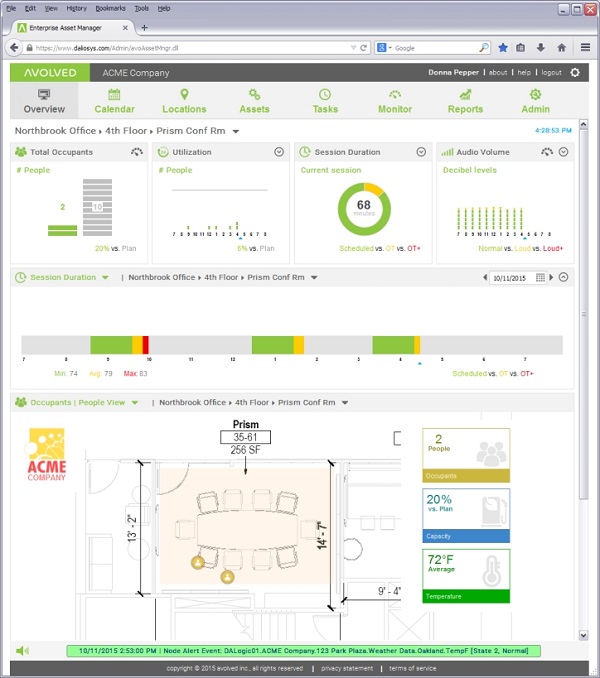Click the Audio Volume gauge icon

point(547,152)
